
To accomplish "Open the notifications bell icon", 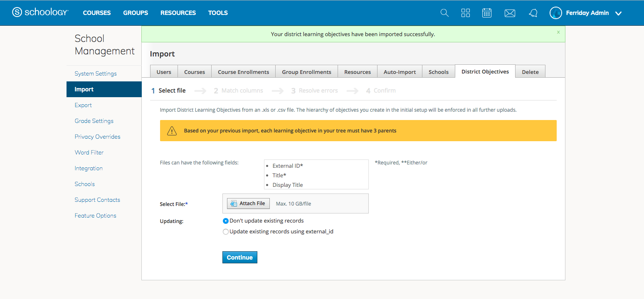I will [x=533, y=13].
